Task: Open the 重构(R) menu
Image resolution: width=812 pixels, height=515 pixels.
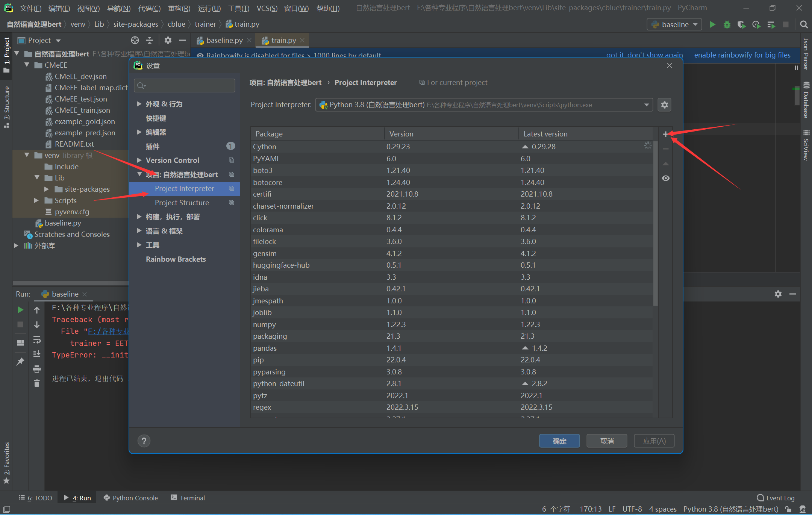Action: coord(179,8)
